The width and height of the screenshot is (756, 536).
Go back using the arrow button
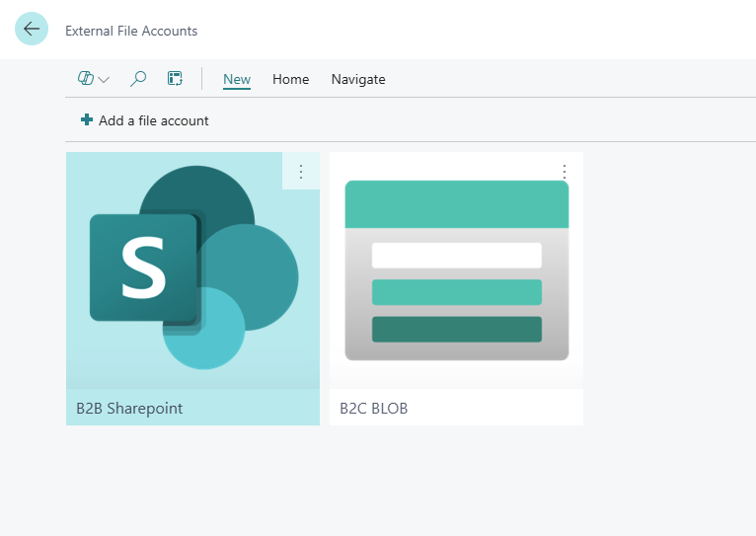click(32, 29)
